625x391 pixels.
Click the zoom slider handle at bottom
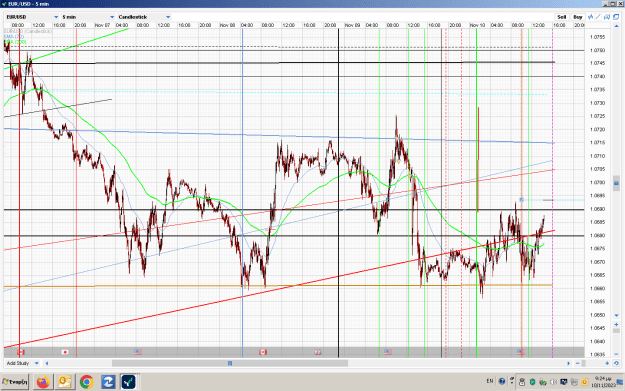click(x=584, y=363)
